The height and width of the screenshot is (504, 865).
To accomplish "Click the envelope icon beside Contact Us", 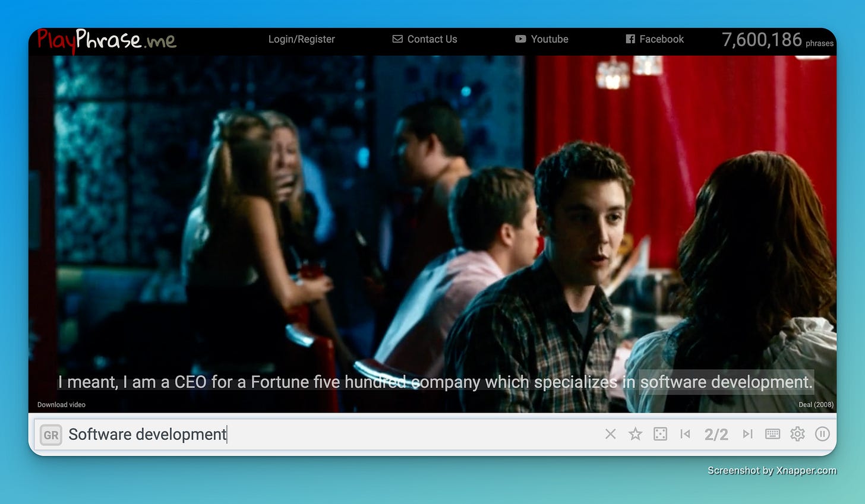I will pyautogui.click(x=397, y=39).
